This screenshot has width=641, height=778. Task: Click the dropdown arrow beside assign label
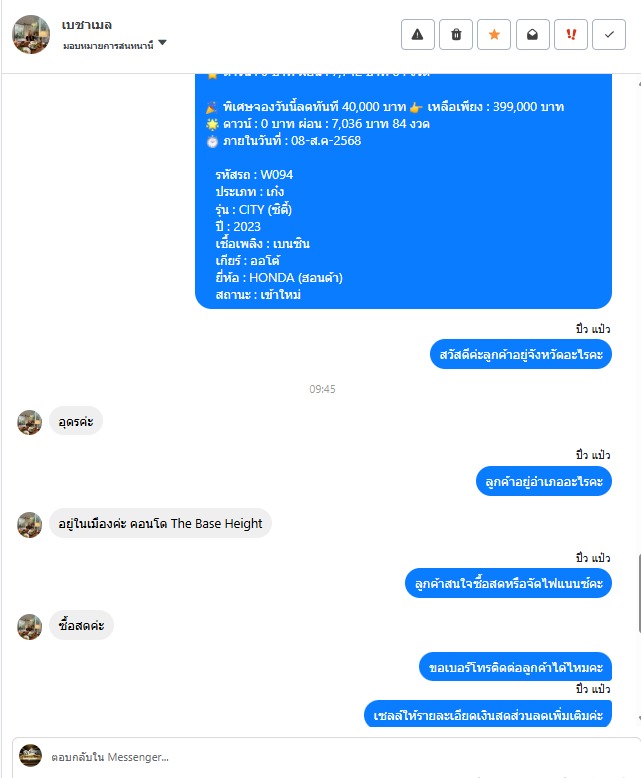pos(162,43)
